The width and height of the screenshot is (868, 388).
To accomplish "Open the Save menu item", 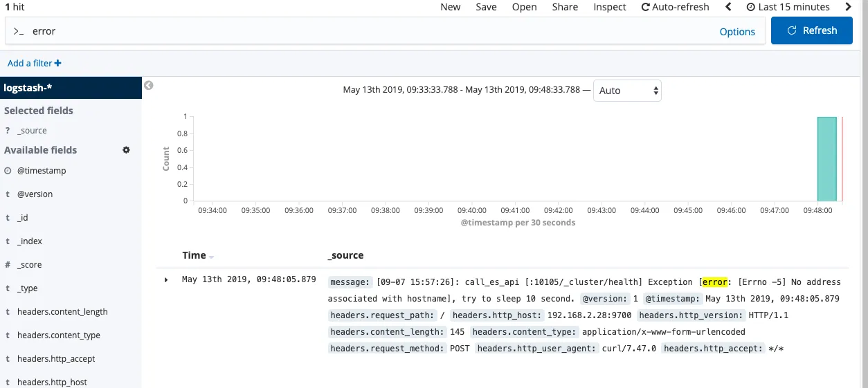I will coord(486,7).
